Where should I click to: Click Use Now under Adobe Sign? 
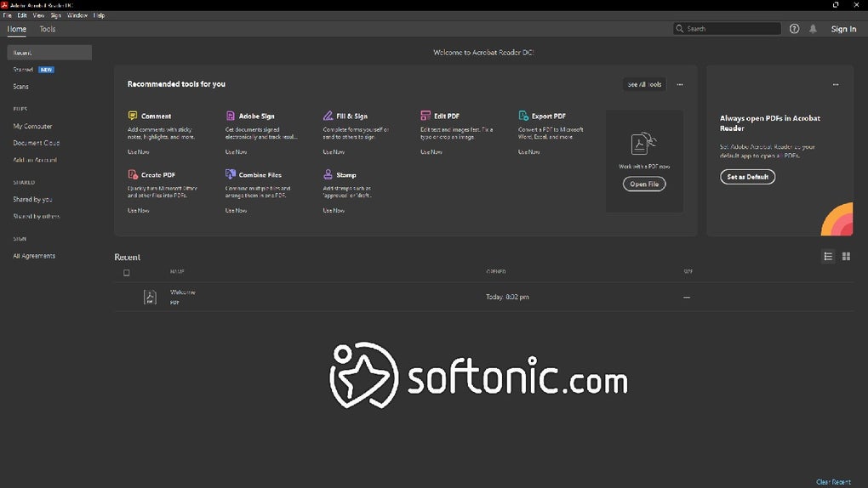[x=236, y=151]
